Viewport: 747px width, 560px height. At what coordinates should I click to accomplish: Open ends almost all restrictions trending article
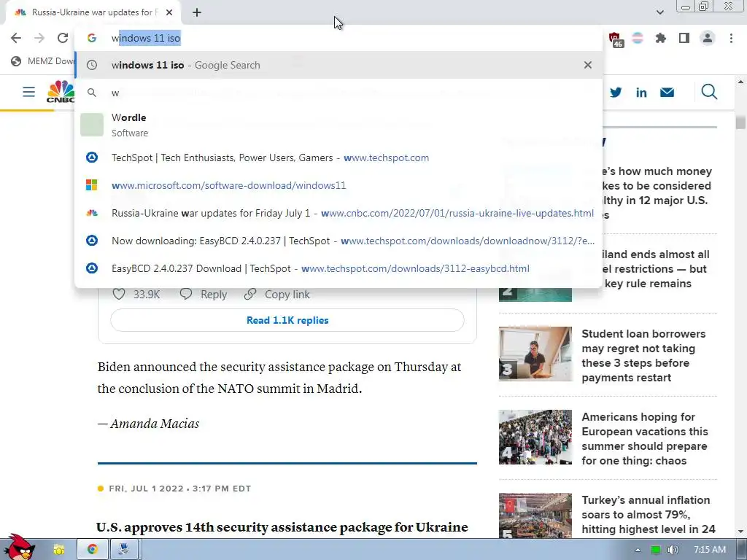656,269
